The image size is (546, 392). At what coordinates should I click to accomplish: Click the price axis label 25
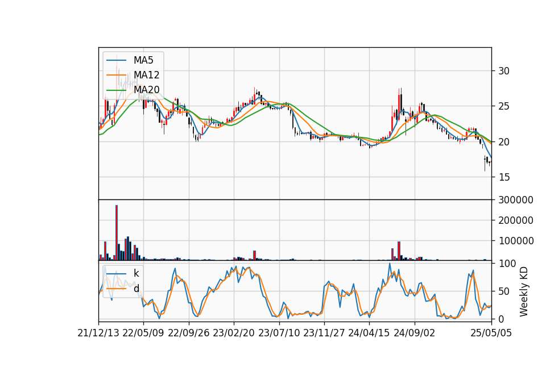pos(504,106)
